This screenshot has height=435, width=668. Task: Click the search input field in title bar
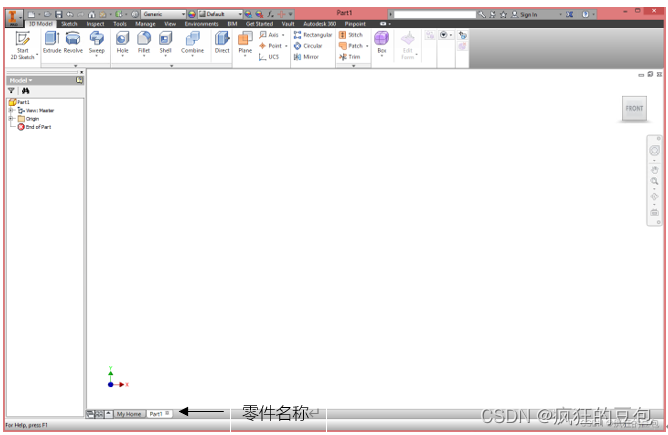[x=430, y=14]
